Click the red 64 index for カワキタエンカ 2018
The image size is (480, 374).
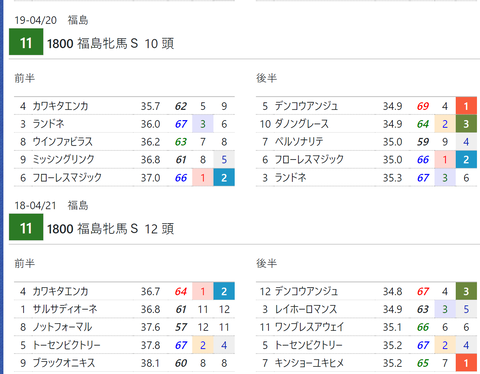pyautogui.click(x=181, y=291)
